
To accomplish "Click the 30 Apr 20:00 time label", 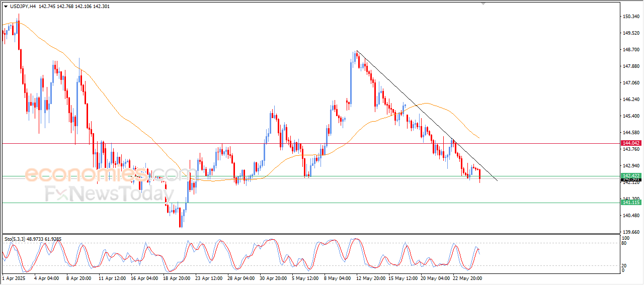I will [273, 278].
